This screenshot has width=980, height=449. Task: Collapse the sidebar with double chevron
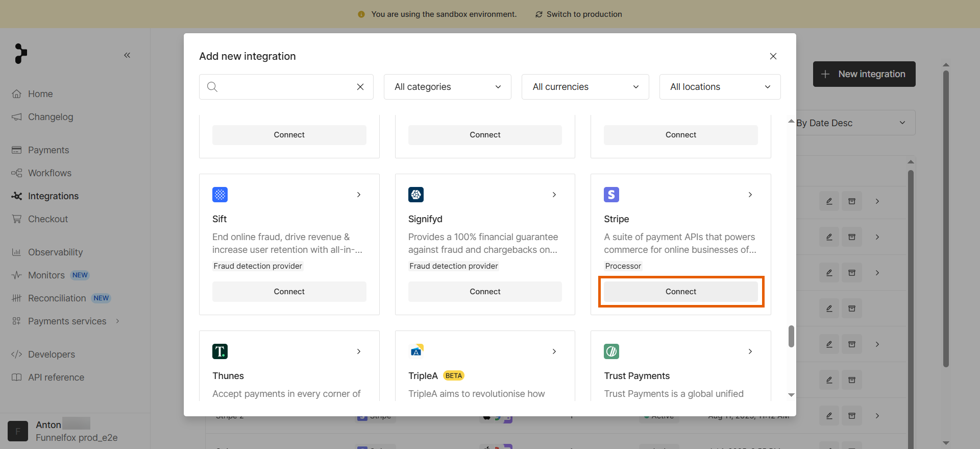[127, 55]
